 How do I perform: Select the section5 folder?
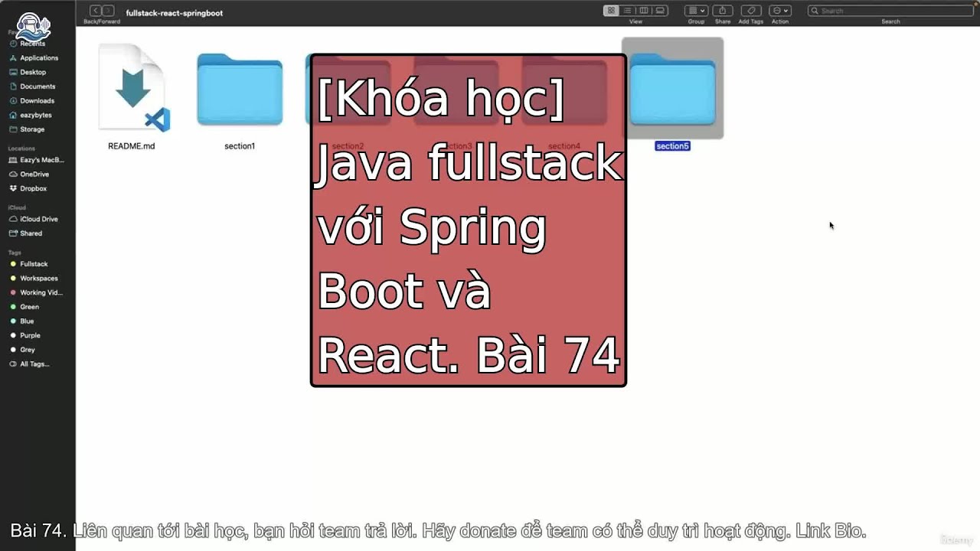(x=672, y=96)
